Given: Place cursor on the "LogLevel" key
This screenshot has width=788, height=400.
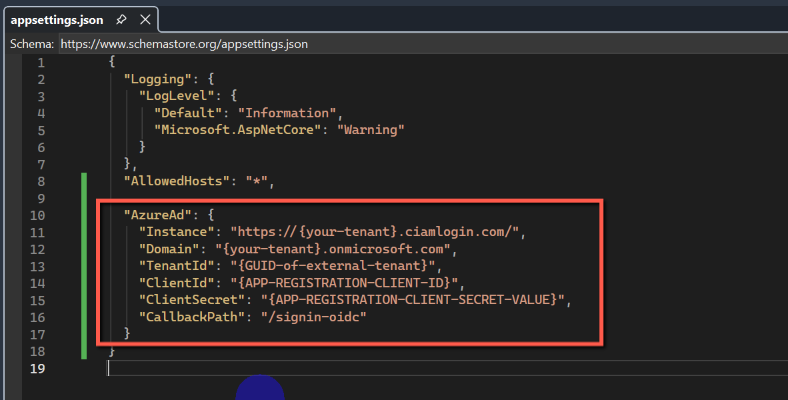Looking at the screenshot, I should 172,96.
